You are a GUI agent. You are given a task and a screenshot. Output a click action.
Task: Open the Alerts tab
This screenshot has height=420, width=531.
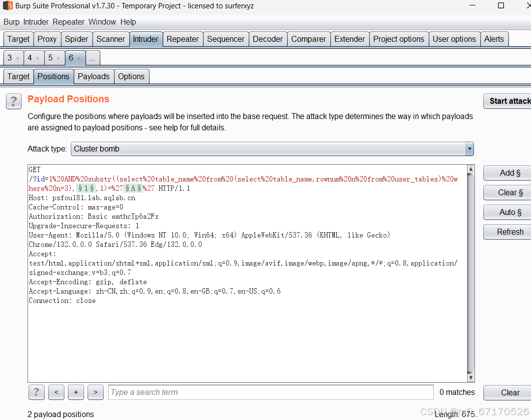pyautogui.click(x=494, y=39)
